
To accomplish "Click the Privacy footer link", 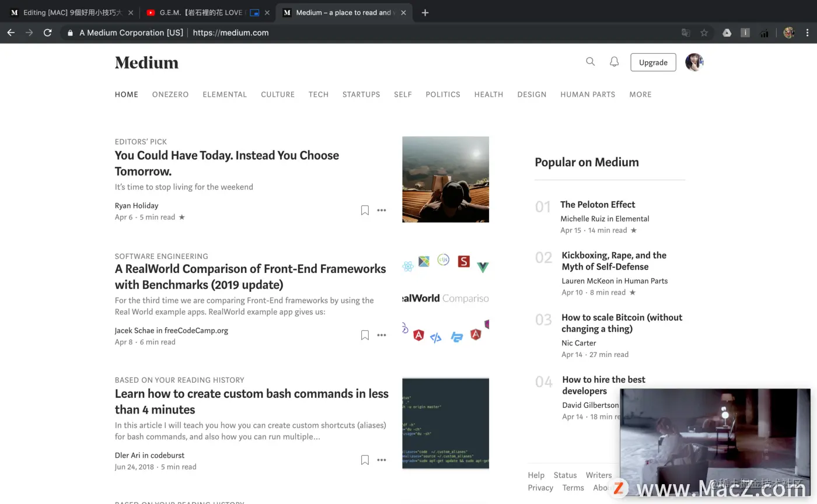I will (540, 488).
